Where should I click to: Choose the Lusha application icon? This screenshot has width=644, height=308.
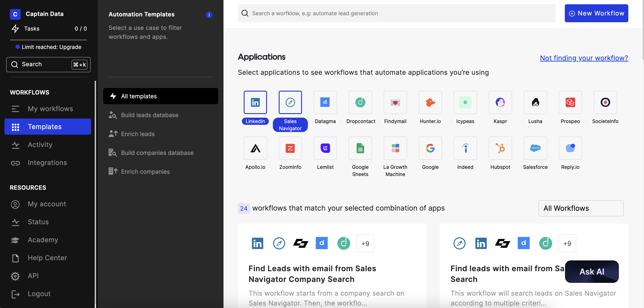click(535, 102)
